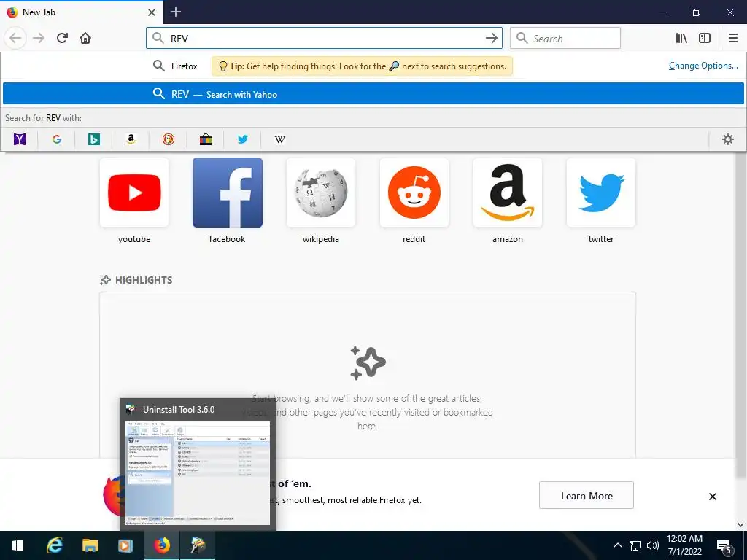Click the Firefox taskbar icon
Image resolution: width=747 pixels, height=560 pixels.
[x=162, y=545]
